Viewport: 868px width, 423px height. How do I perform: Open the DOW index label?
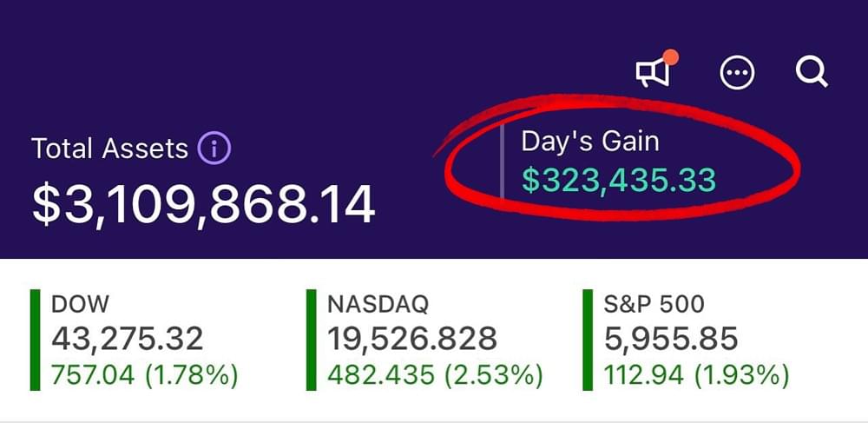[x=81, y=304]
